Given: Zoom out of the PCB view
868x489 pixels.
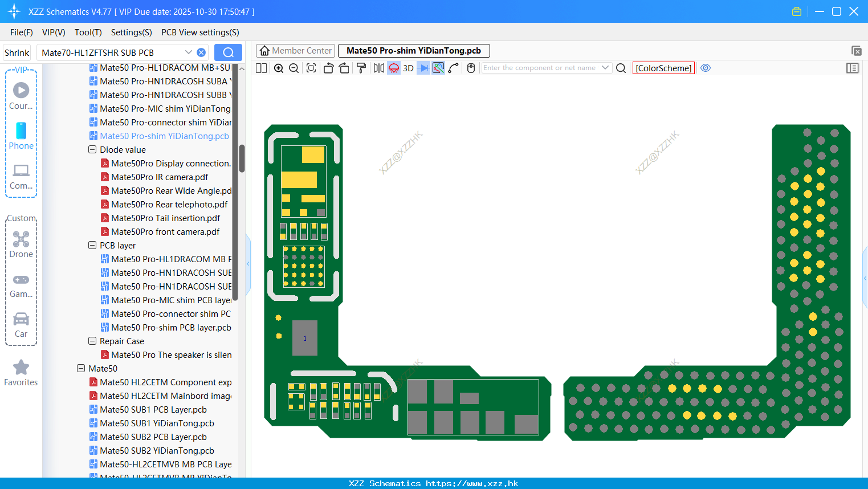Looking at the screenshot, I should [294, 68].
